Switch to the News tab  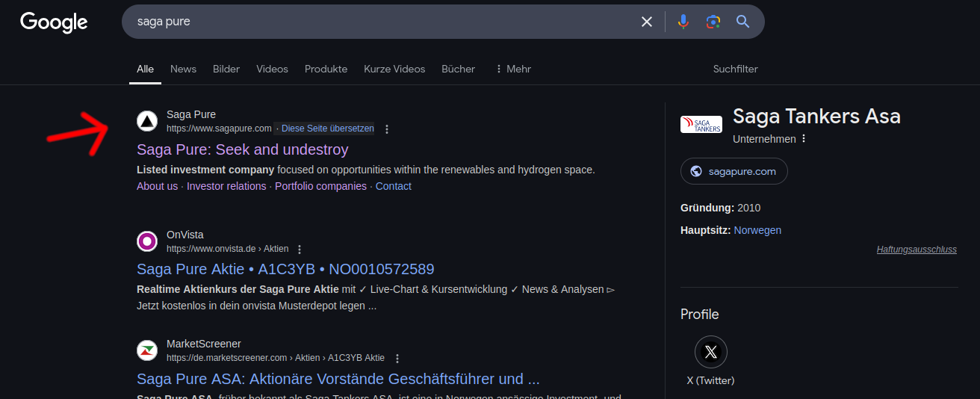[183, 69]
